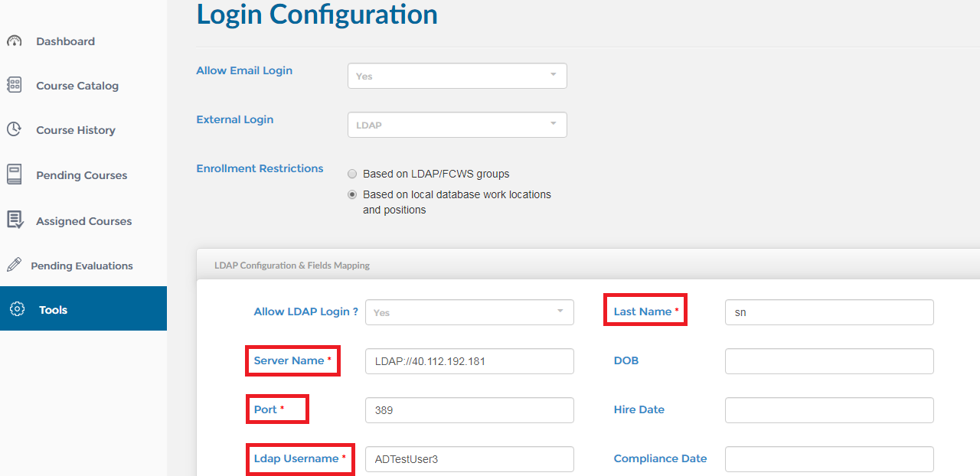This screenshot has width=980, height=476.
Task: Select the Dashboard icon in sidebar
Action: click(x=14, y=41)
